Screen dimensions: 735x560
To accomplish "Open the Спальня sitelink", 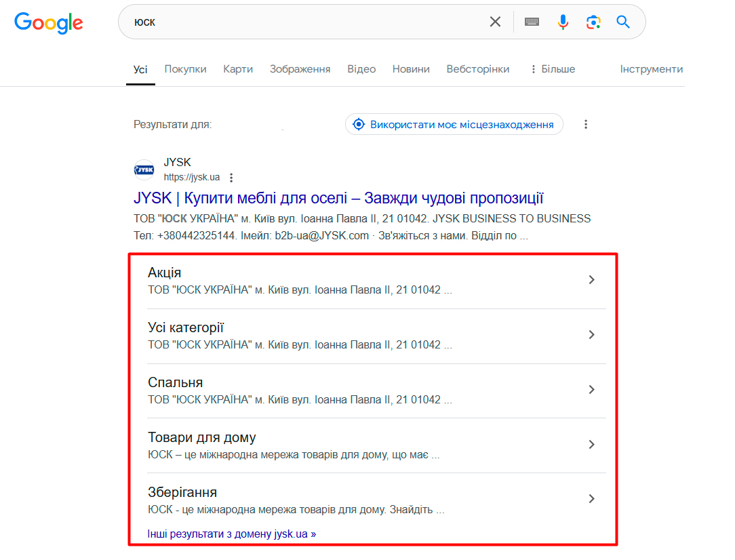I will click(x=176, y=382).
